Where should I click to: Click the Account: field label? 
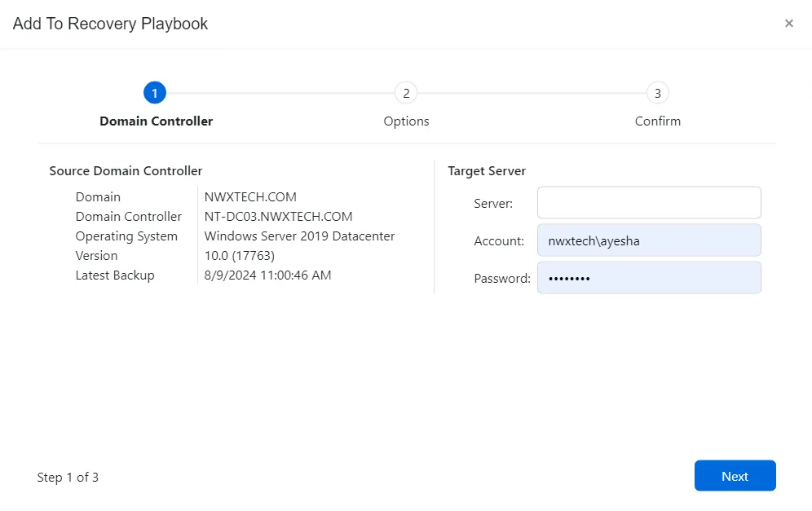pyautogui.click(x=499, y=240)
